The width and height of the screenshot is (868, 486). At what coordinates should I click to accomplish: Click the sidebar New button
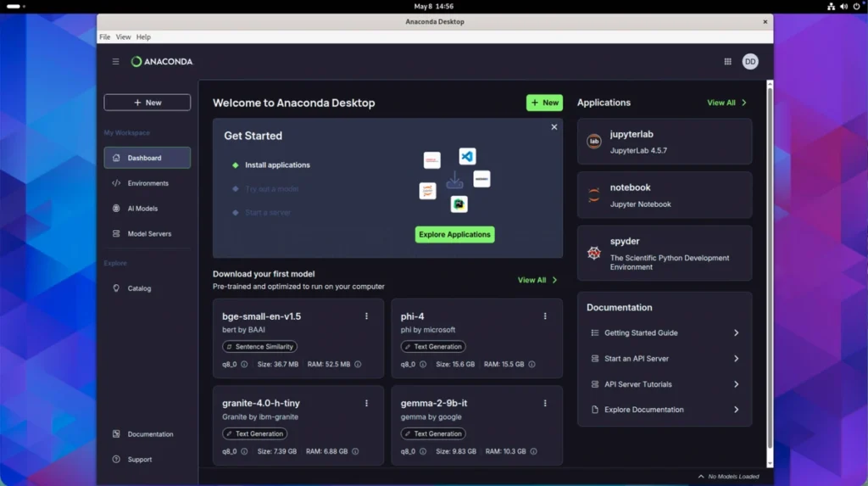click(x=147, y=103)
